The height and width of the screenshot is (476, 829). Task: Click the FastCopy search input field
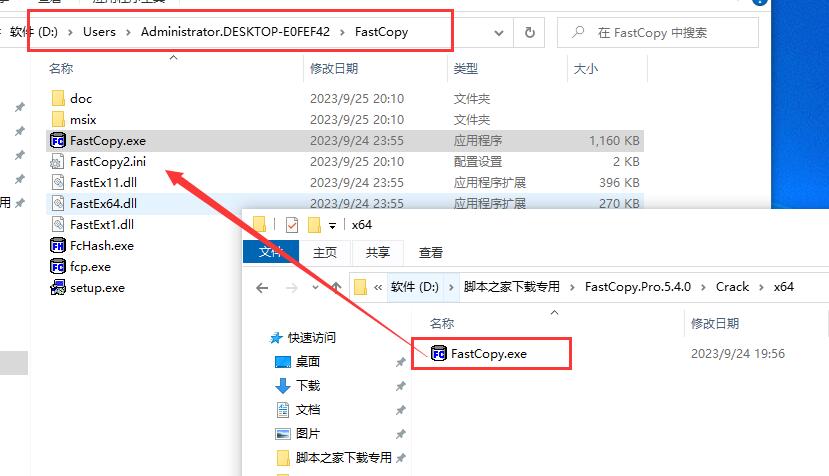coord(658,33)
